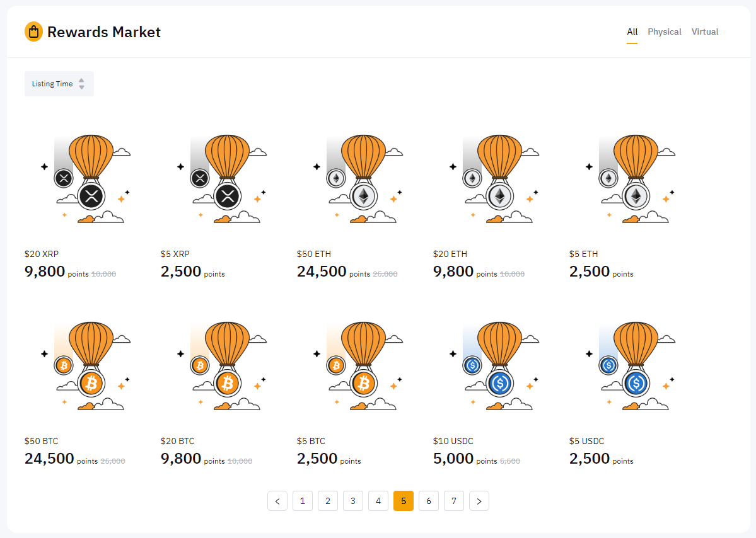756x538 pixels.
Task: Select the All tab
Action: 632,31
